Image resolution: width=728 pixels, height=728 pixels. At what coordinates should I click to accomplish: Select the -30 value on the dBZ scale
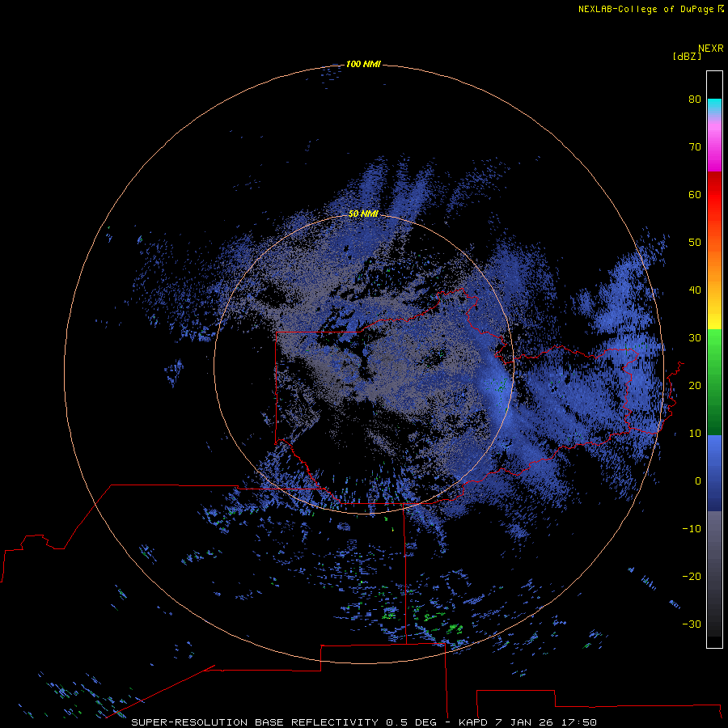point(692,624)
